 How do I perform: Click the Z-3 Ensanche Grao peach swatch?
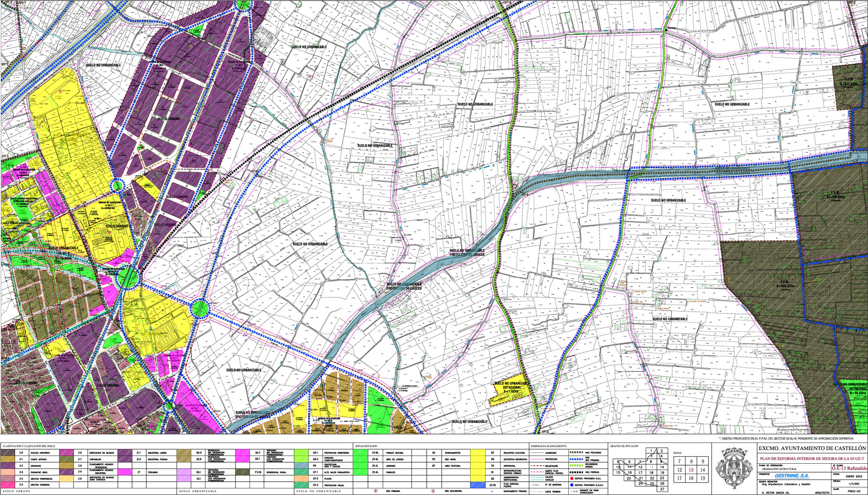click(x=8, y=472)
